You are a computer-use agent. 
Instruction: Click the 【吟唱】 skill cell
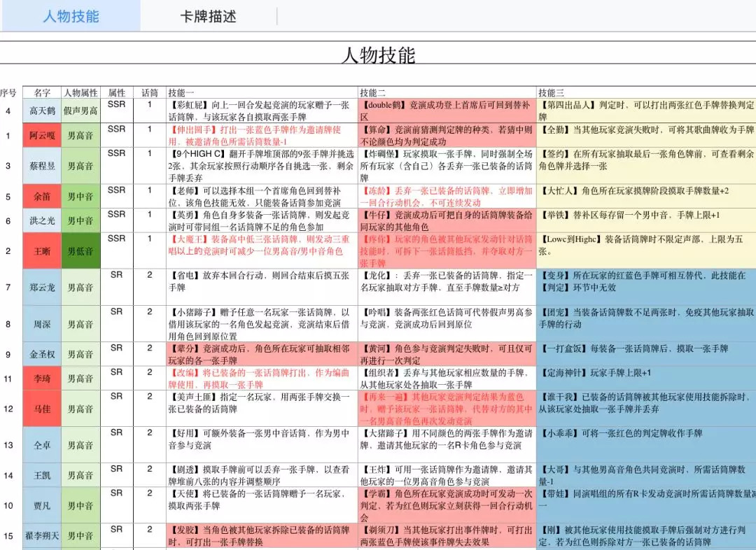click(447, 324)
